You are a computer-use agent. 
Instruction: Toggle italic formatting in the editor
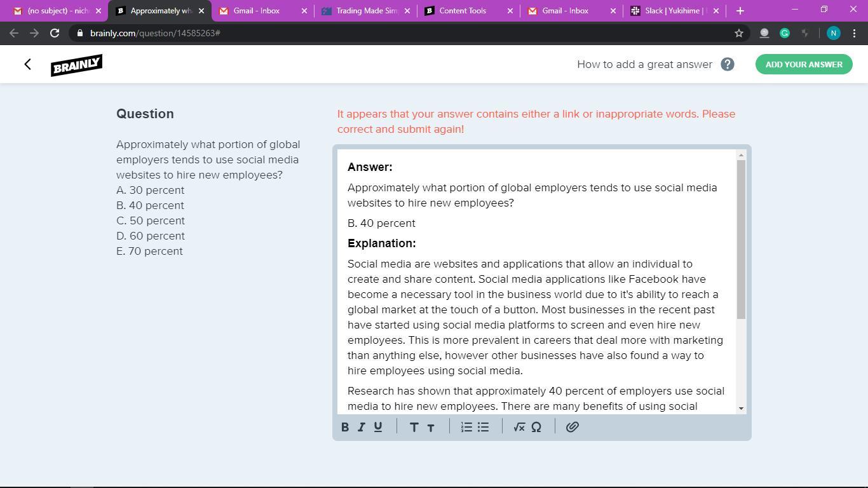pos(362,427)
